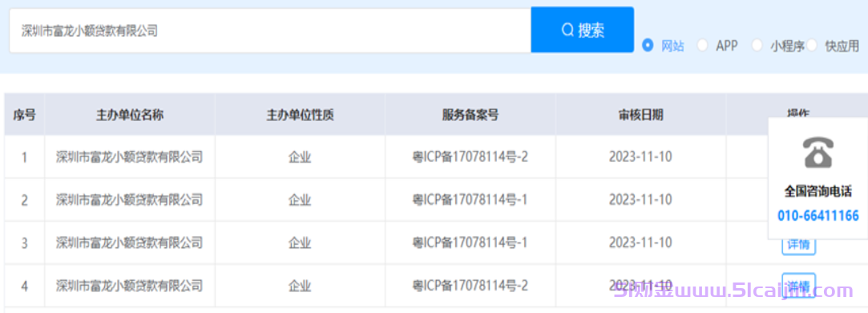Image resolution: width=868 pixels, height=313 pixels.
Task: Click 粤ICP备17078114号-1 in row 3
Action: [x=470, y=242]
